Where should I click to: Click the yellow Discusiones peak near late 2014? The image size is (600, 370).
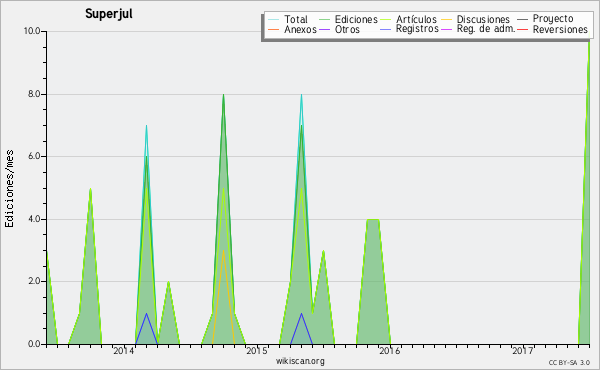[x=223, y=251]
